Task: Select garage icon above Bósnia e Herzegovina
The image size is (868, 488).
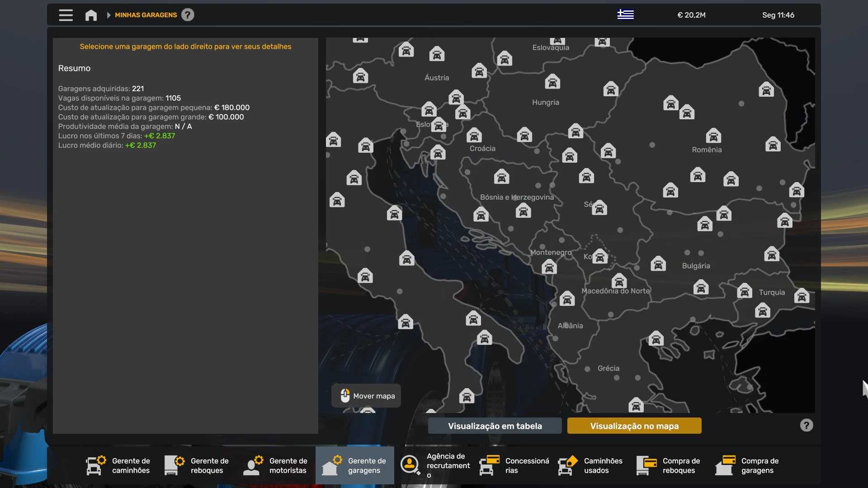Action: (x=501, y=177)
